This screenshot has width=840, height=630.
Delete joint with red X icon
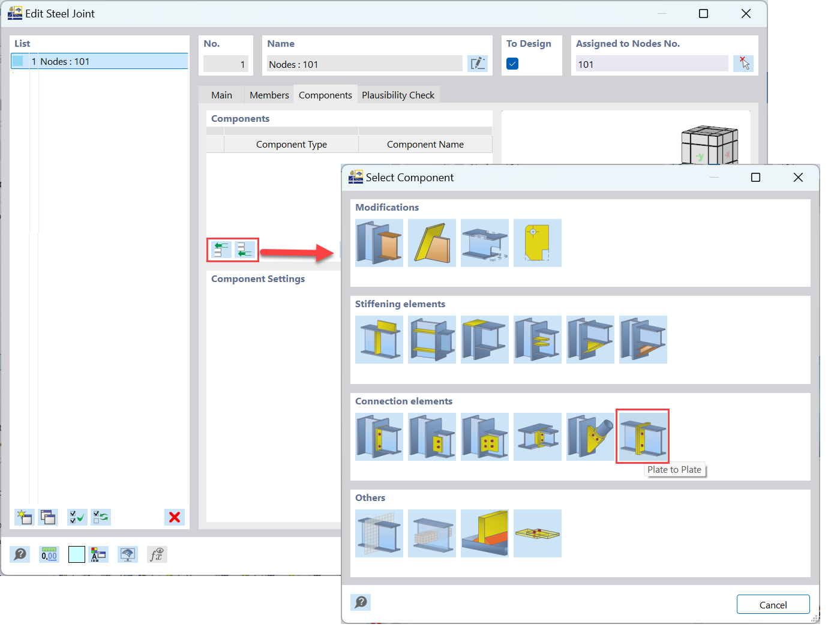[175, 517]
